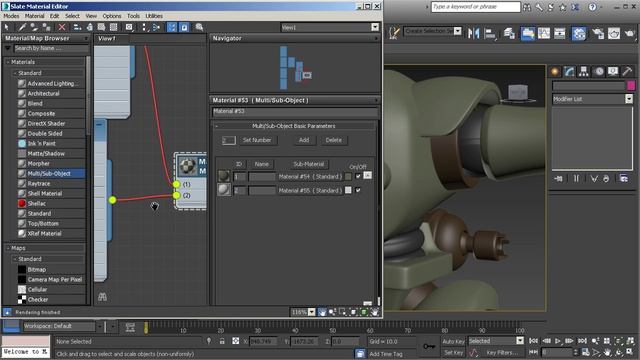Open the Display command panel tab
The image size is (640, 360).
click(x=613, y=71)
